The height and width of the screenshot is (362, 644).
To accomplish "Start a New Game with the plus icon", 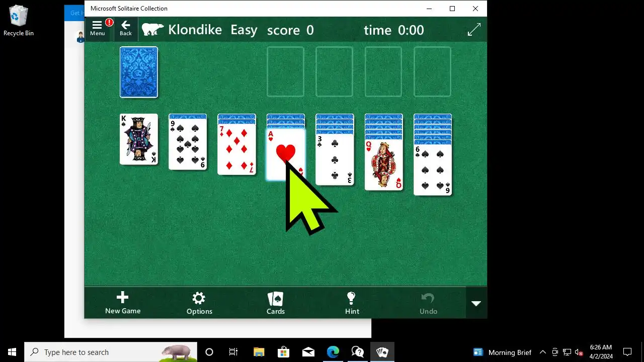I will [x=123, y=303].
